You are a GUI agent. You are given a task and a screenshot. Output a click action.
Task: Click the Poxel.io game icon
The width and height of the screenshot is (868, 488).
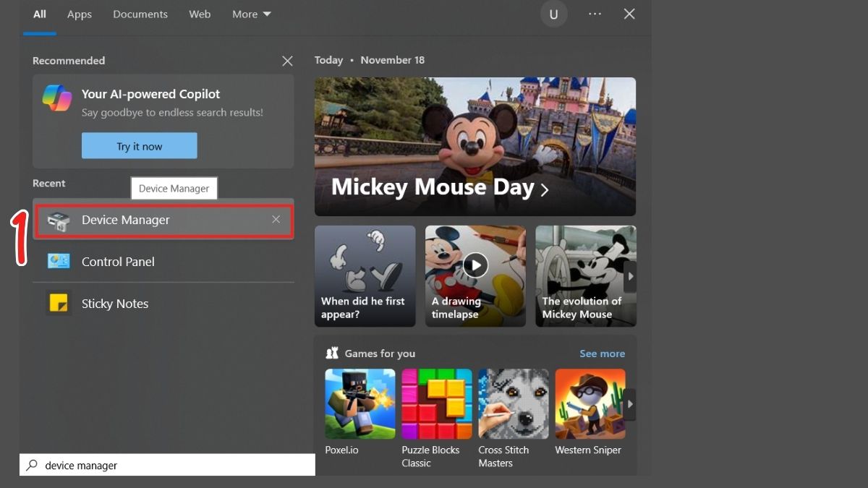(x=360, y=403)
